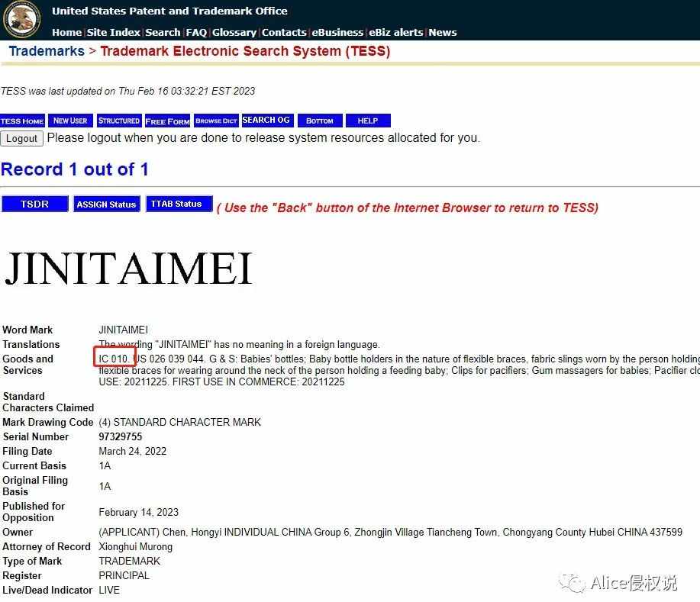The height and width of the screenshot is (602, 700).
Task: Jump with the Bottom button
Action: (320, 121)
